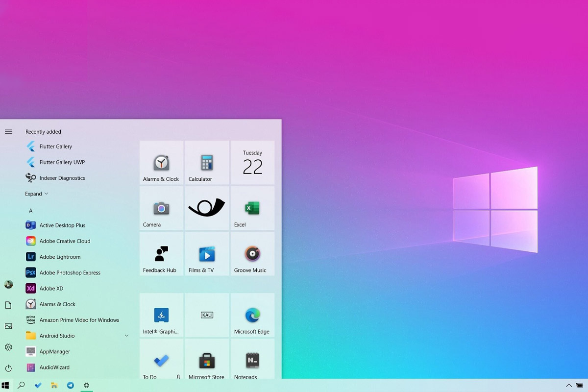
Task: Click the battery icon in system tray
Action: (x=579, y=385)
